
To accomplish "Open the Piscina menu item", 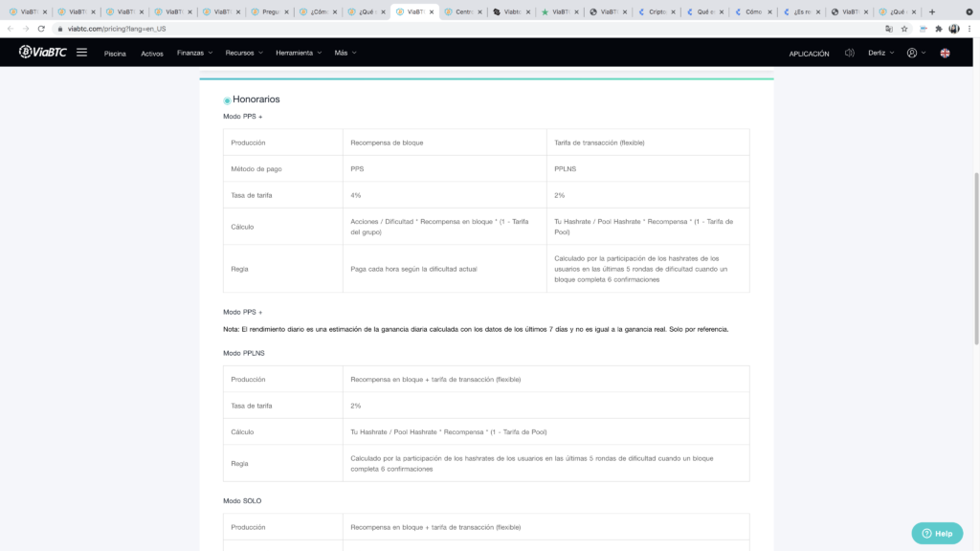I will [115, 54].
